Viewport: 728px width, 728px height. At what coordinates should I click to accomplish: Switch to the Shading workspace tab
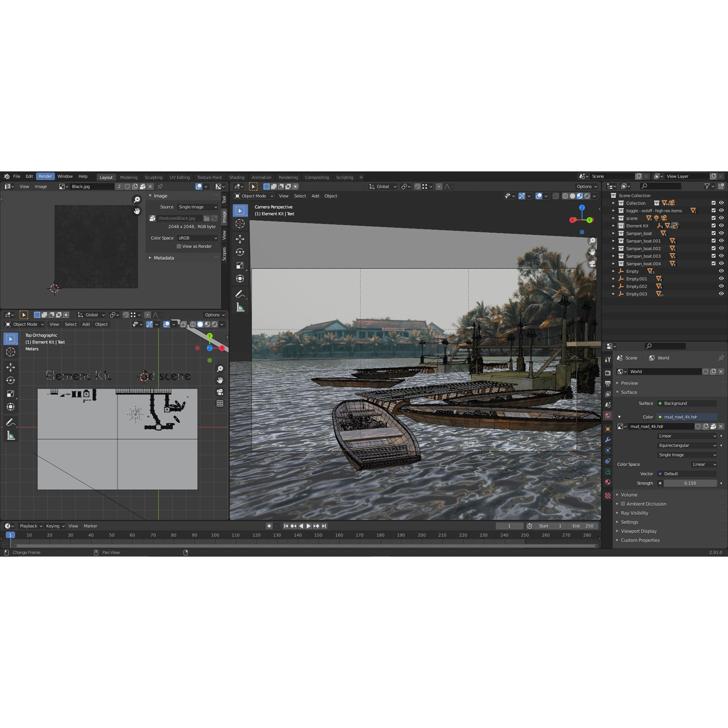[x=237, y=177]
